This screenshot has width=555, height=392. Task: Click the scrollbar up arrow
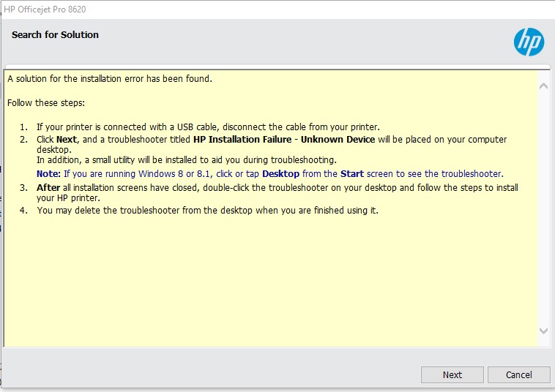pos(543,86)
